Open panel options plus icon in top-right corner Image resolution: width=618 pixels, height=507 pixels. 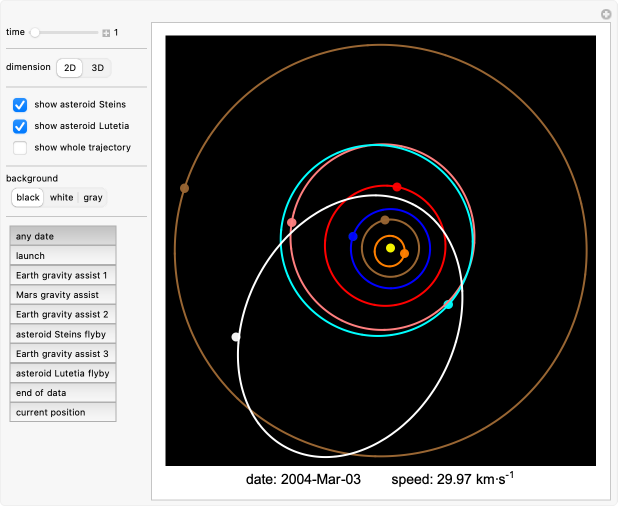[x=605, y=14]
